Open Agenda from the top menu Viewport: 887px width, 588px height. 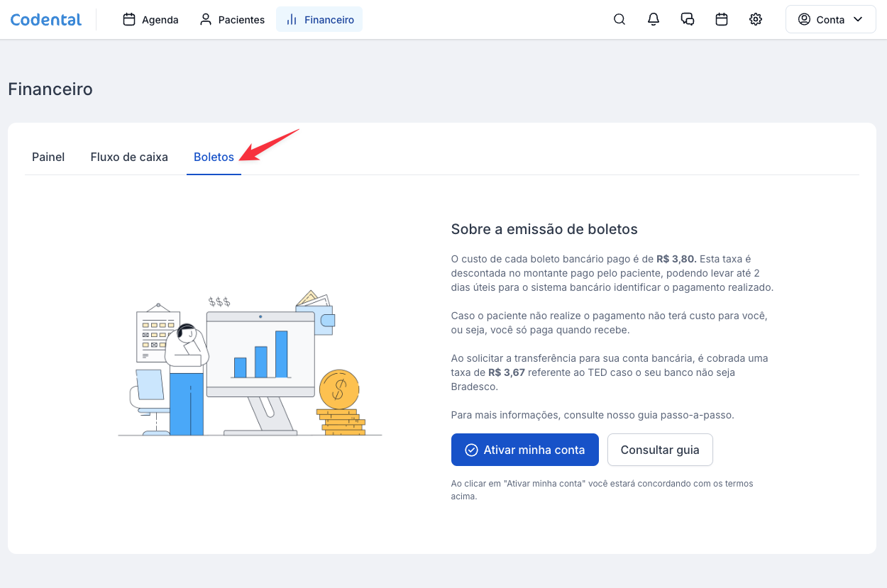point(160,20)
